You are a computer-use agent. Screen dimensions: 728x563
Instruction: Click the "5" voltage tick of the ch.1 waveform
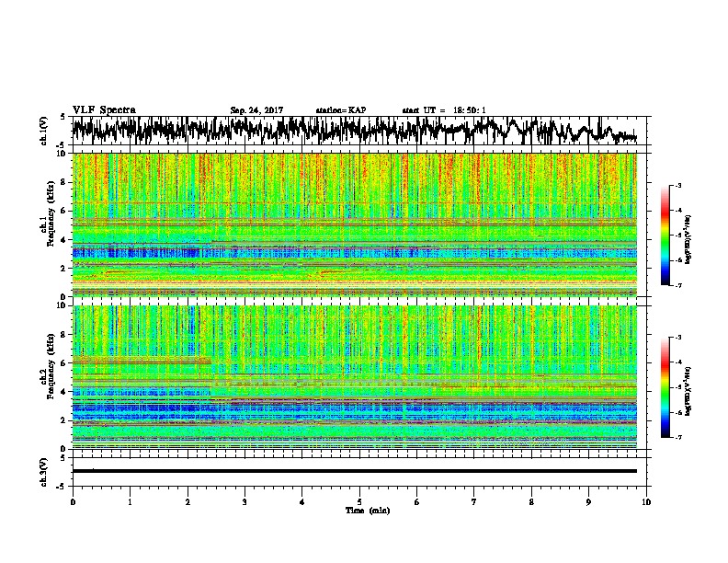pyautogui.click(x=63, y=117)
